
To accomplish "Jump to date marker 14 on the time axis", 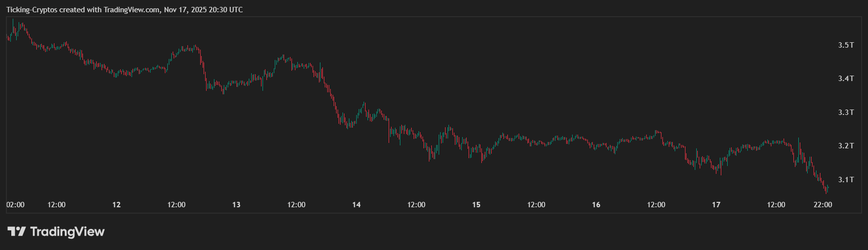I will (356, 205).
